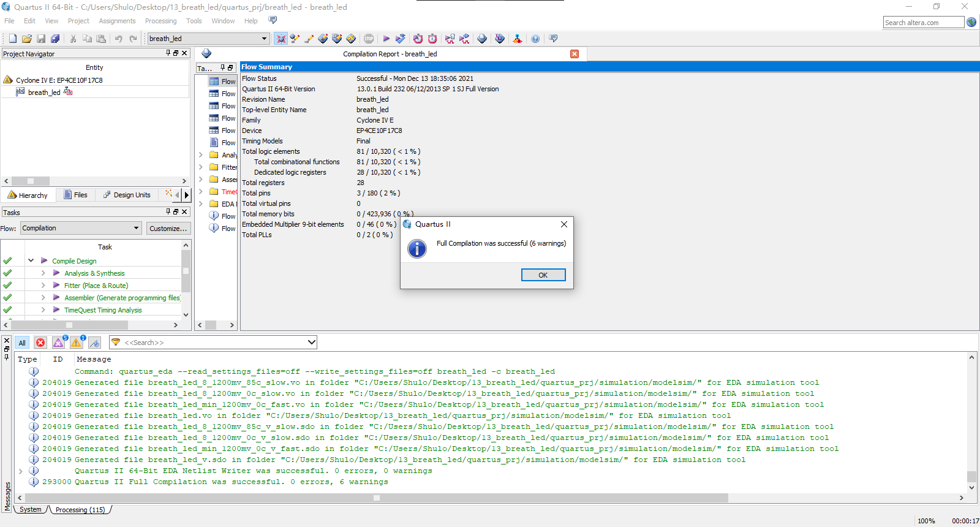Click the Cut scissors icon
The height and width of the screenshot is (527, 980).
(x=73, y=39)
